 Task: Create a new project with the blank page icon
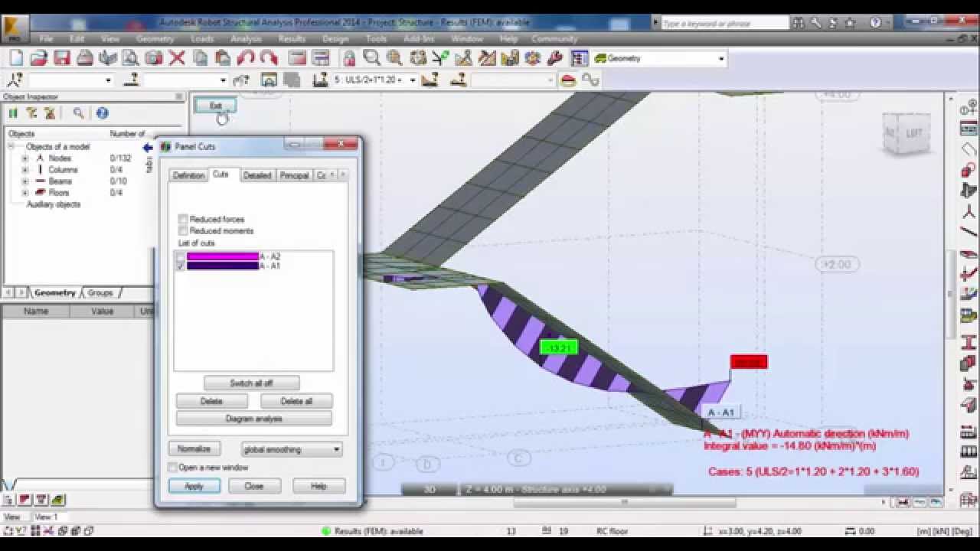click(x=16, y=58)
